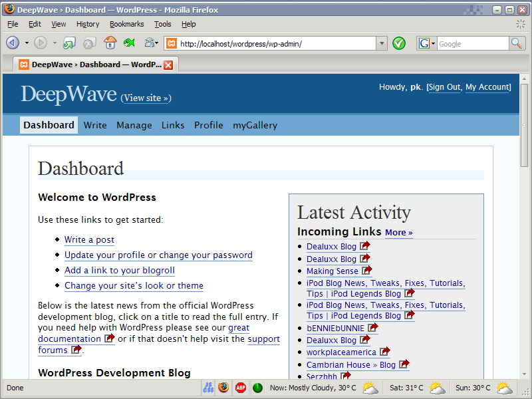Select the Dashboard admin tab
The image size is (532, 399).
[x=49, y=125]
